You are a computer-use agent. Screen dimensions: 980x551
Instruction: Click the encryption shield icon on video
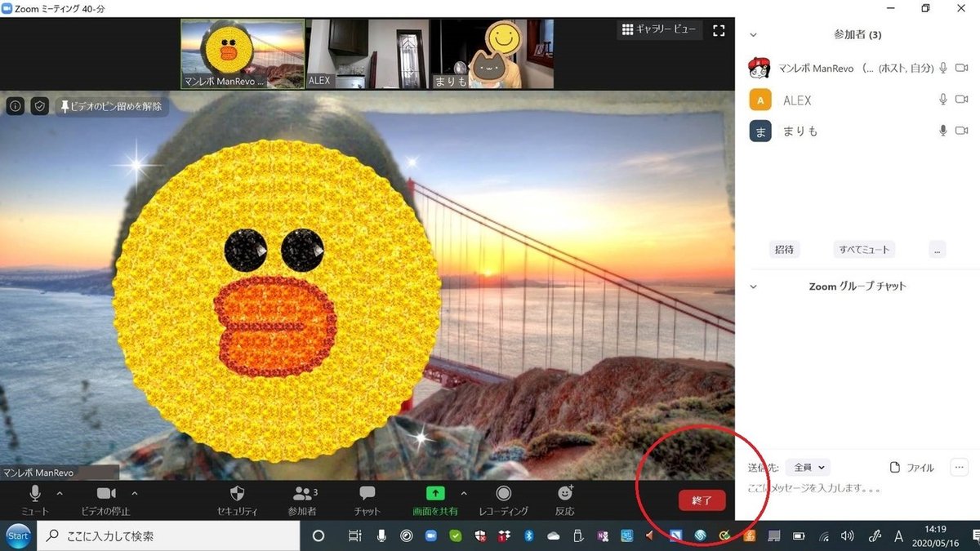click(x=39, y=106)
